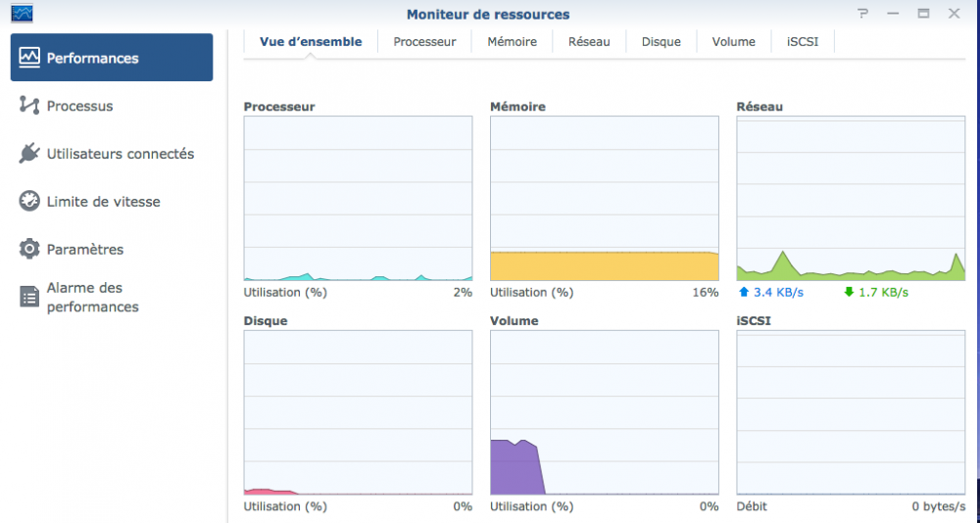Click the Utilisateurs connectés plug icon

coord(29,154)
